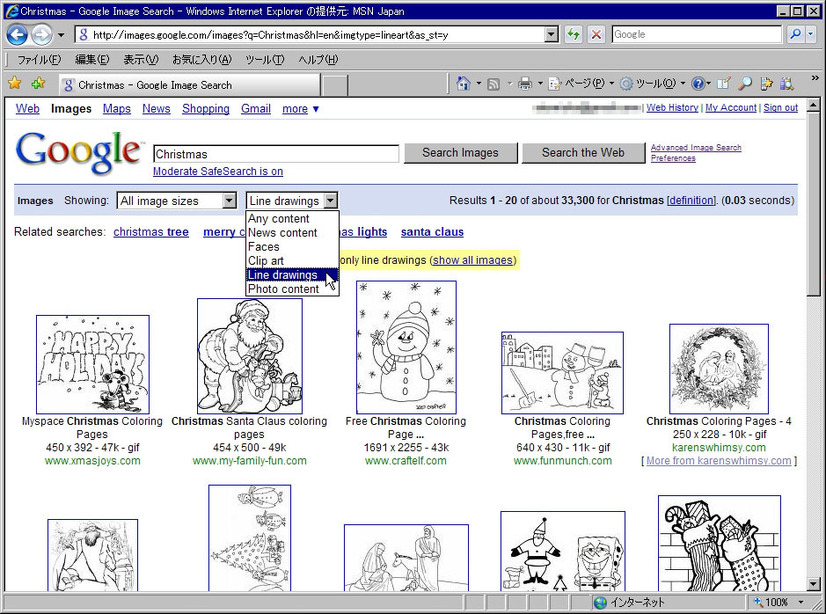This screenshot has width=826, height=614.
Task: Click the search magnifier button in toolbar
Action: tap(795, 35)
